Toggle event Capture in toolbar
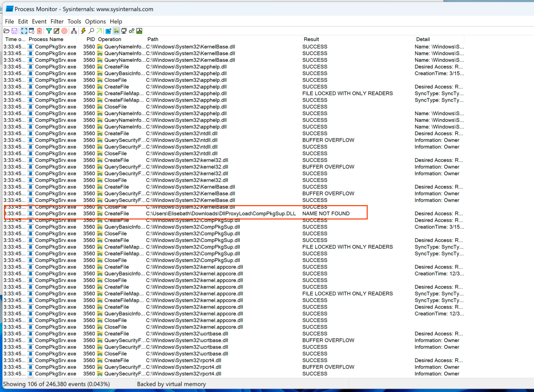 coord(24,31)
